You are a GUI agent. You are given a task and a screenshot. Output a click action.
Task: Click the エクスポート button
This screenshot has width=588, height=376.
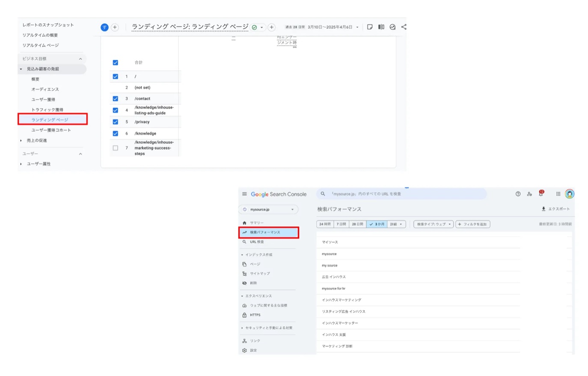point(555,209)
